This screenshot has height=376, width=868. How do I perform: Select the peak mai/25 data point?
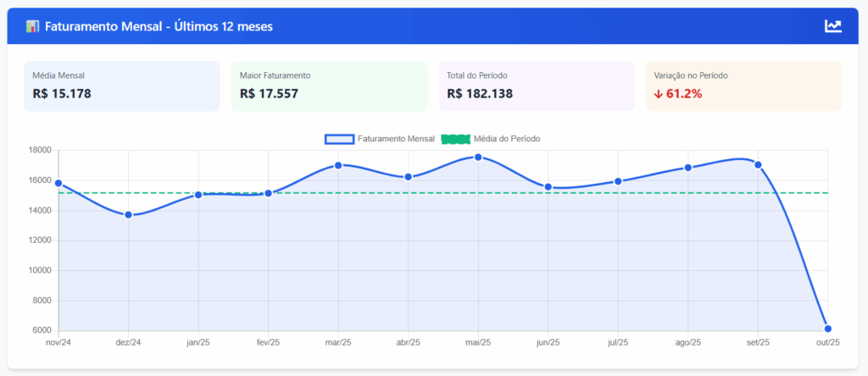(478, 158)
